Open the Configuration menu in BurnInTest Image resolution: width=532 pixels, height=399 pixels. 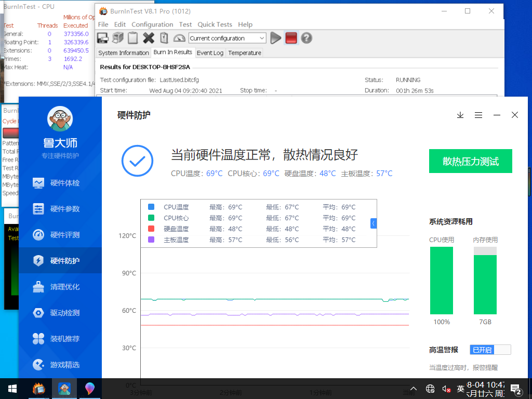pyautogui.click(x=152, y=24)
